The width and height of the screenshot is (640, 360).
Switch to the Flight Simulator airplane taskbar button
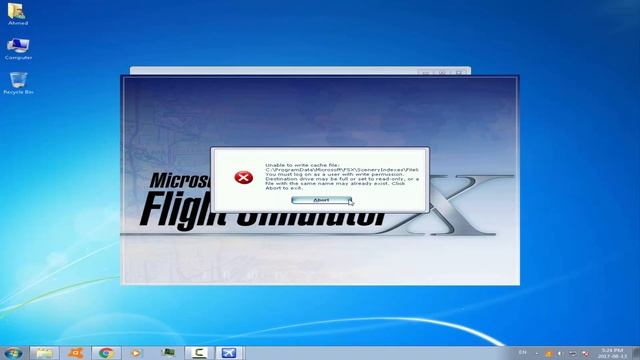[229, 353]
